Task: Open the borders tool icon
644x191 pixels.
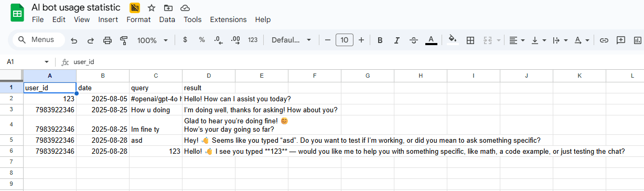Action: pyautogui.click(x=470, y=40)
